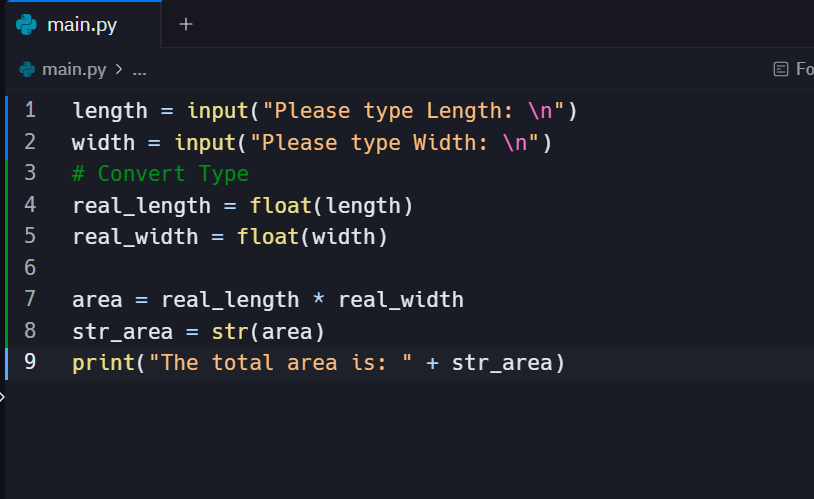The height and width of the screenshot is (499, 814).
Task: Click the '# Convert Type' comment
Action: [160, 174]
